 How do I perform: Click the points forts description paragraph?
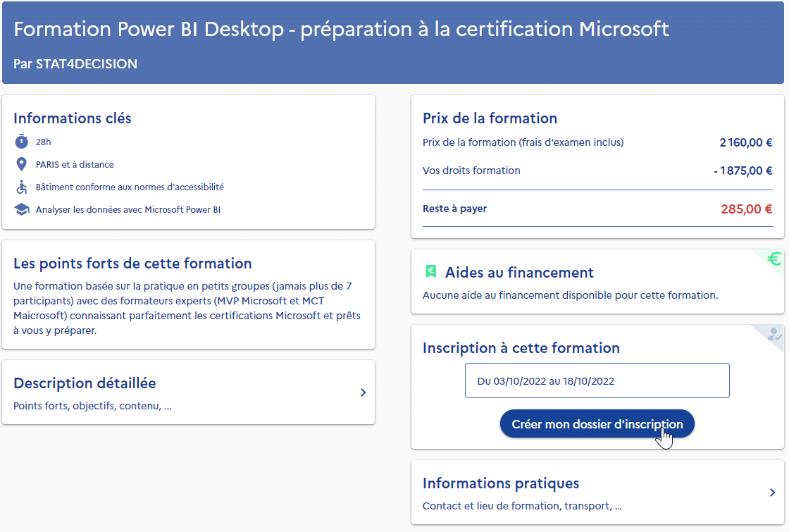click(187, 308)
